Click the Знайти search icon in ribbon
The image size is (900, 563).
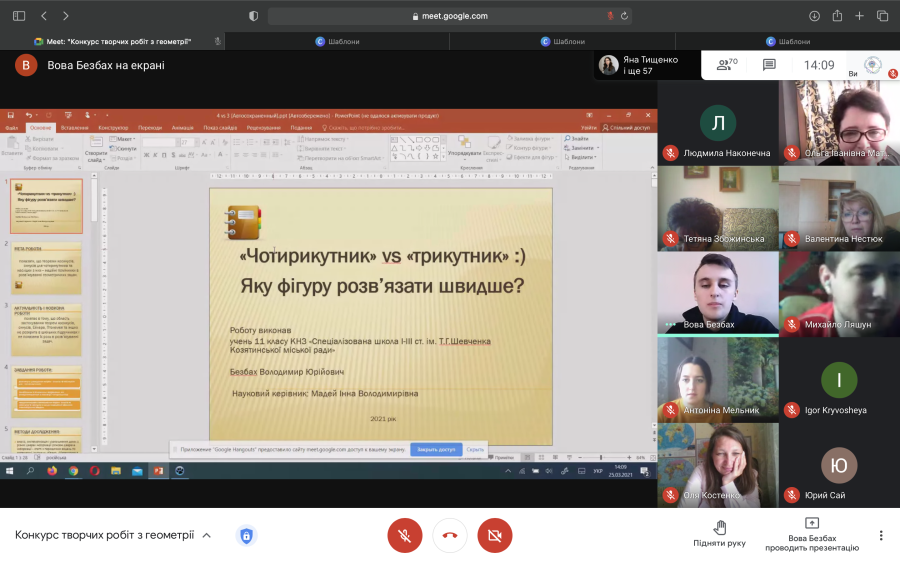point(576,138)
